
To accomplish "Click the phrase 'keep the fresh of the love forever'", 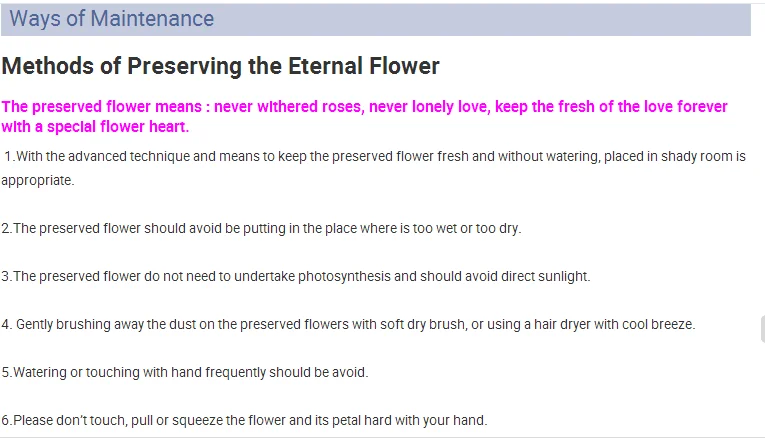I will pos(611,106).
